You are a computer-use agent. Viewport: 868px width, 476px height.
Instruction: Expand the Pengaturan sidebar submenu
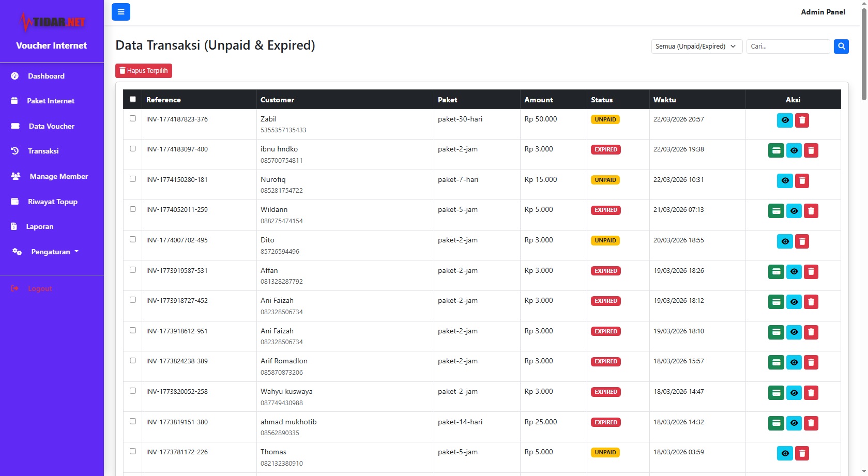[52, 252]
